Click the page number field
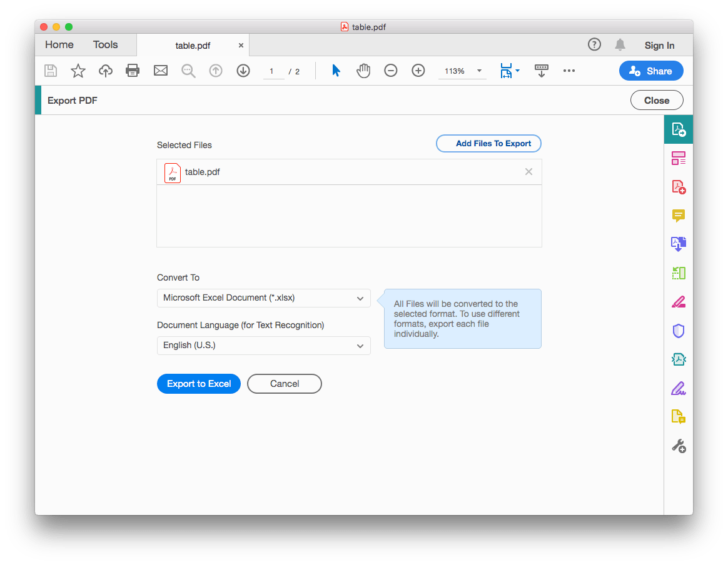Viewport: 728px width, 565px height. (273, 71)
